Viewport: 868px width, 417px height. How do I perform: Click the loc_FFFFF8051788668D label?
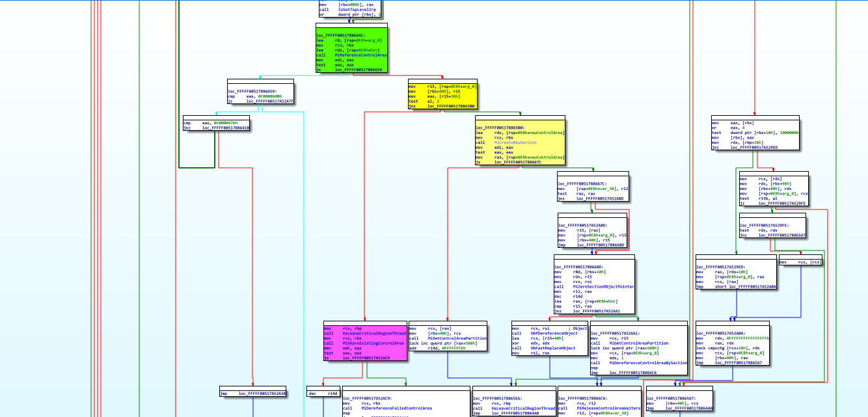[580, 267]
